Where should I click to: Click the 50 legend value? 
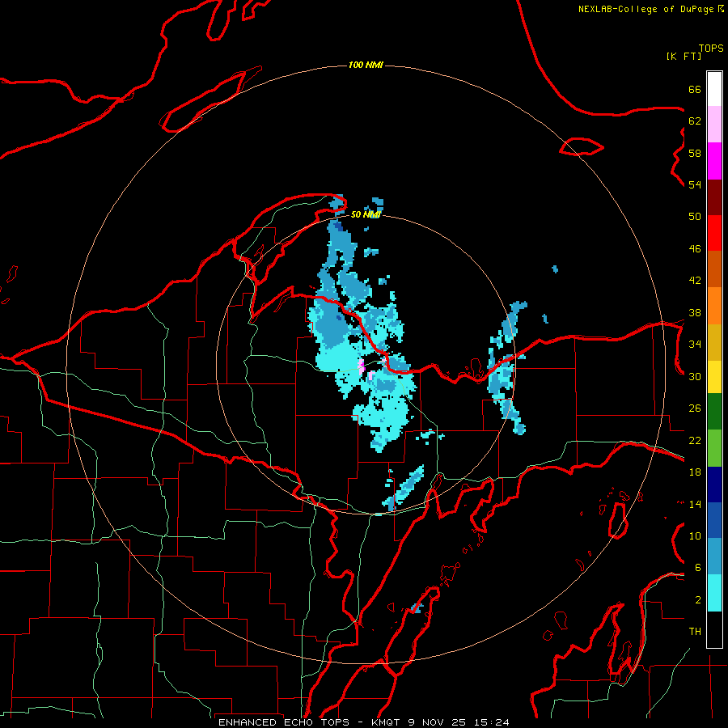tap(695, 217)
